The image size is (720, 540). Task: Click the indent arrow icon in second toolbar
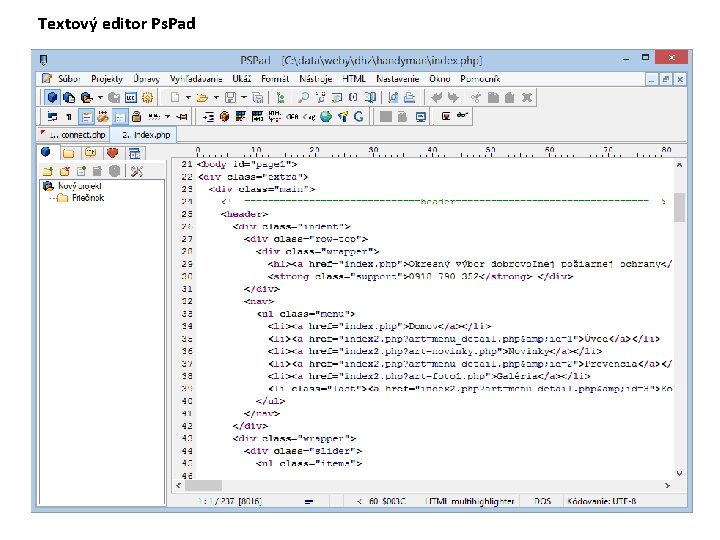click(208, 117)
